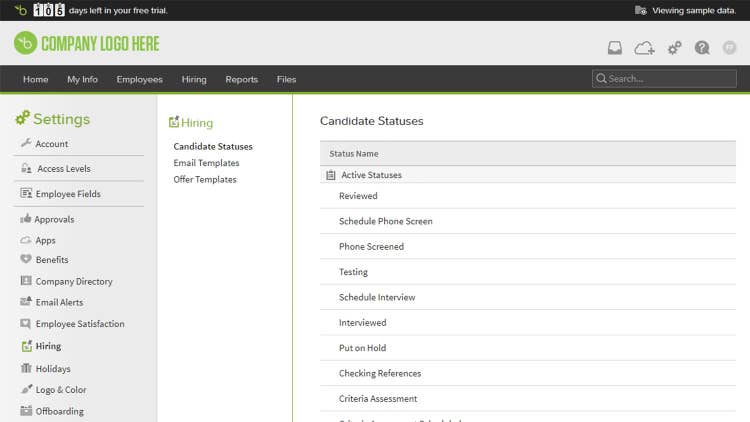Click the Holidays gift icon
The height and width of the screenshot is (422, 750).
click(26, 368)
